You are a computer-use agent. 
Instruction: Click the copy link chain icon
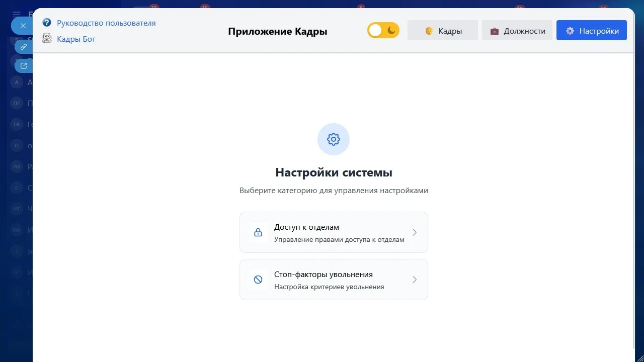[24, 46]
